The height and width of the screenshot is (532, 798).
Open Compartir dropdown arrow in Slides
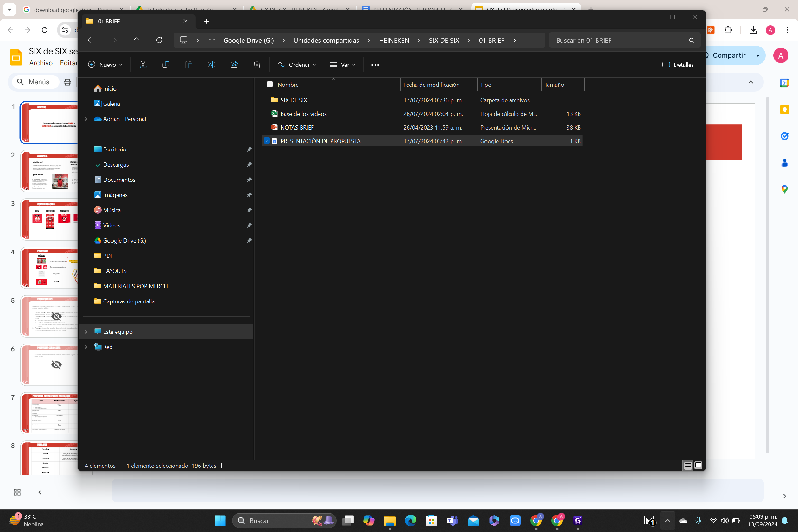tap(757, 55)
